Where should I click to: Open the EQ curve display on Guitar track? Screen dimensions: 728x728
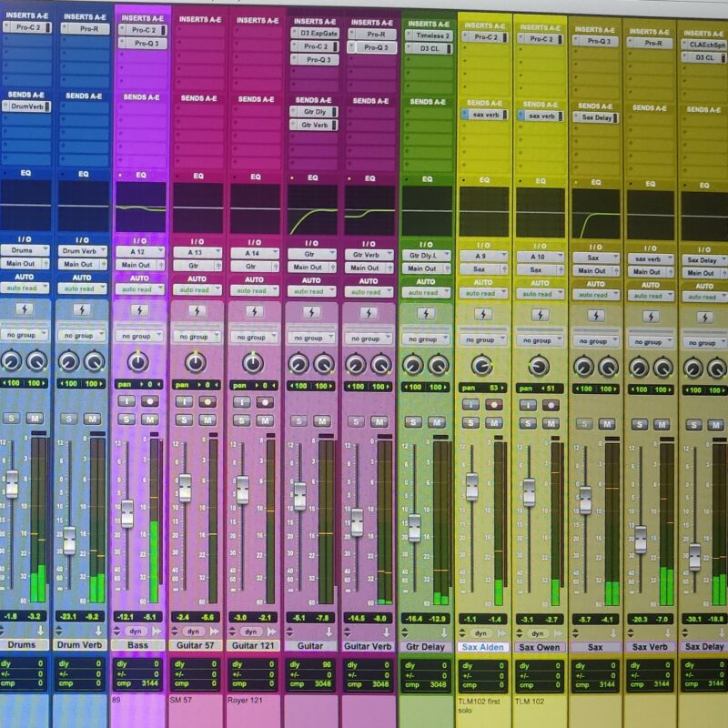coord(312,210)
